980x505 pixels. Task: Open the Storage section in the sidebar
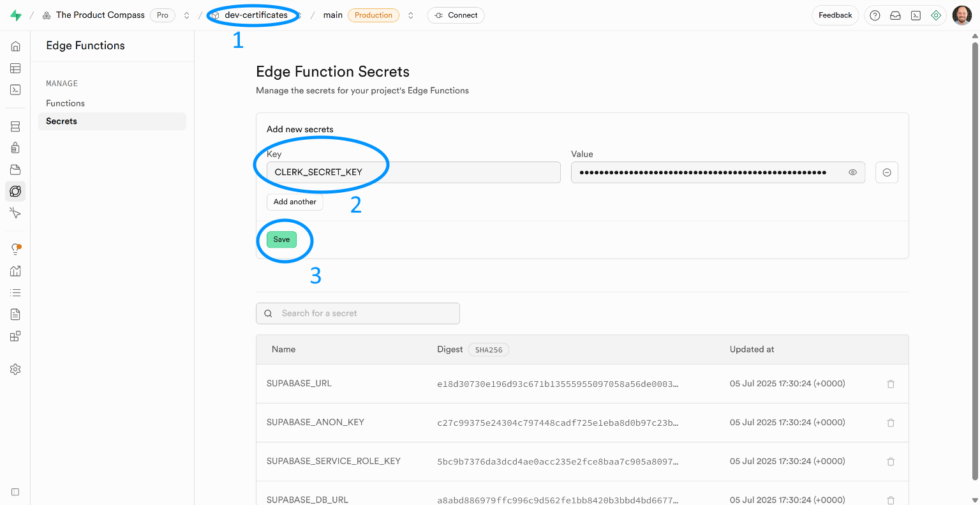(15, 169)
